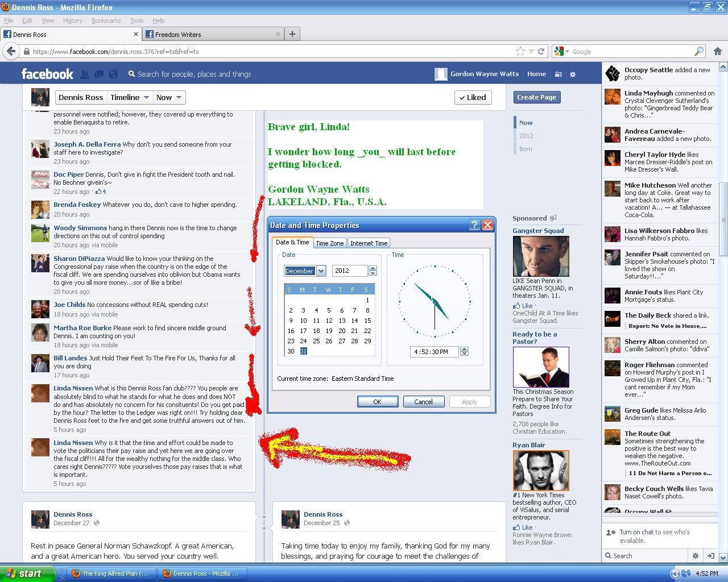Close the Date and Time Properties dialog
This screenshot has height=582, width=728.
click(487, 225)
